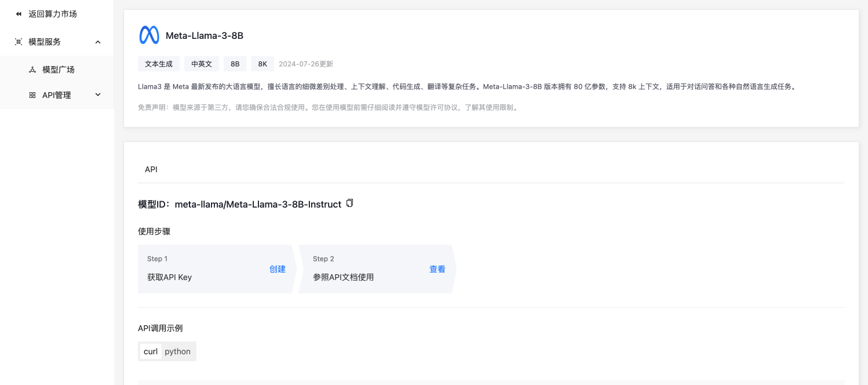The image size is (868, 385).
Task: Click the Meta-Llama-3-8B title
Action: 205,35
